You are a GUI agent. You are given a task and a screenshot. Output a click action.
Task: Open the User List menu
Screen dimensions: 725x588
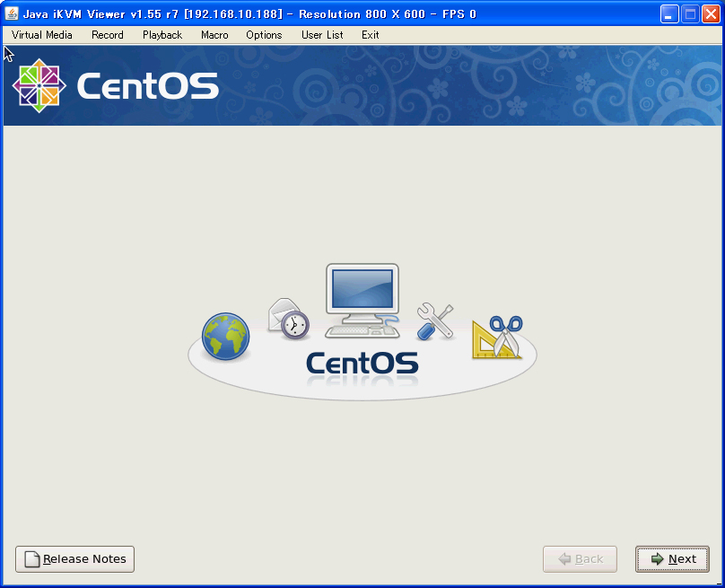pos(322,35)
